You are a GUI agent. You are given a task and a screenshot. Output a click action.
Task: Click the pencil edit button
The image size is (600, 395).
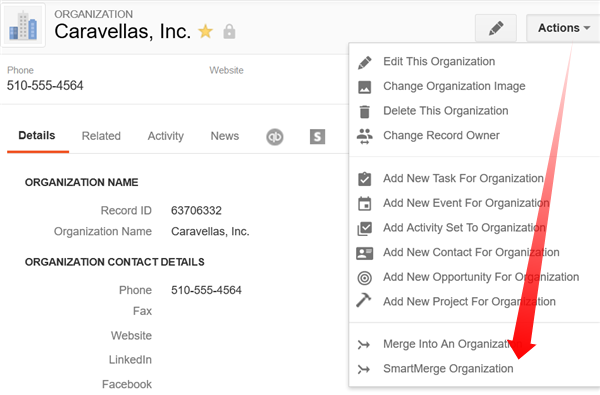click(x=496, y=28)
